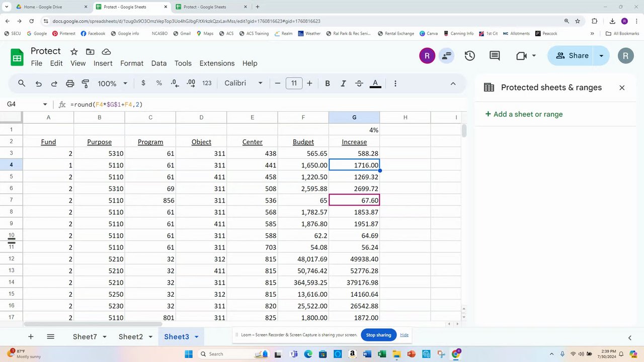The image size is (644, 362).
Task: Click the Stop sharing button
Action: (378, 335)
